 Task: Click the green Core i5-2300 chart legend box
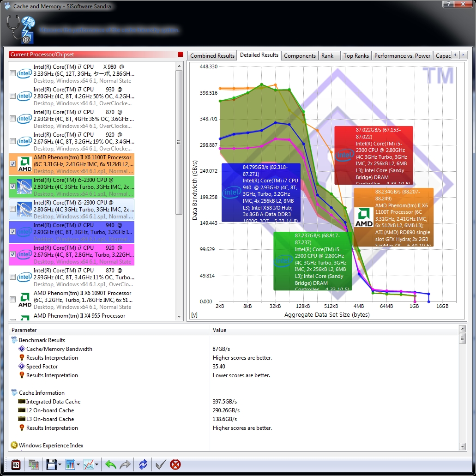coord(313,261)
